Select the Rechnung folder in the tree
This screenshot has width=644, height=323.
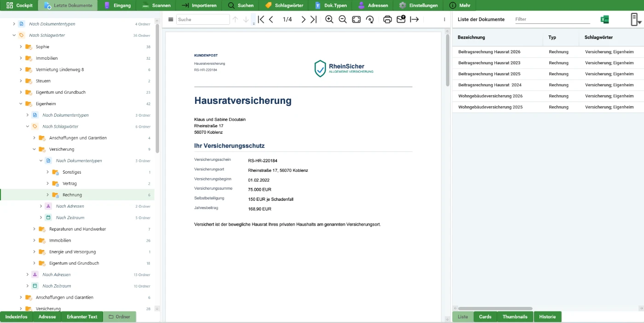tap(77, 195)
